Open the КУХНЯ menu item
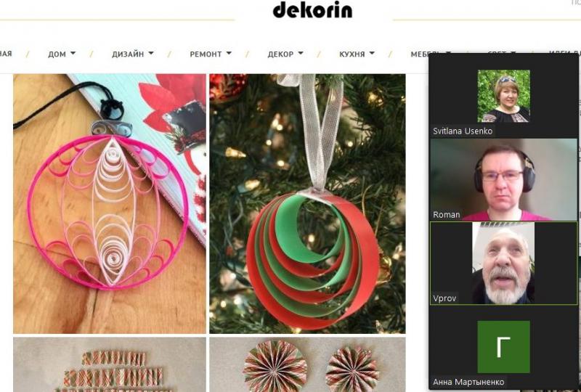581x392 pixels. (x=352, y=54)
